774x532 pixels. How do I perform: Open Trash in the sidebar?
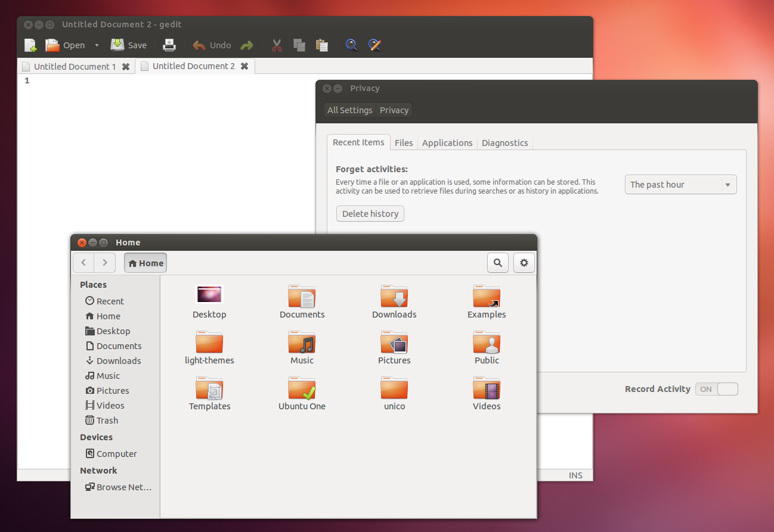click(x=116, y=421)
